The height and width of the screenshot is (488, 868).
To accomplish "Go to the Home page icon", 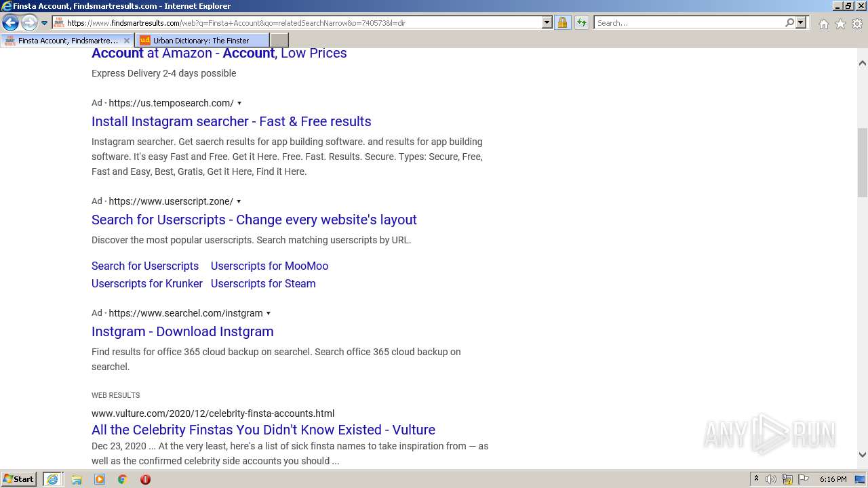I will [823, 24].
